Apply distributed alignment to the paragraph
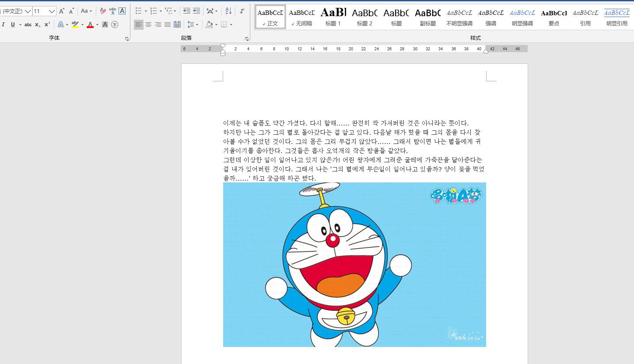This screenshot has width=634, height=364. click(177, 24)
